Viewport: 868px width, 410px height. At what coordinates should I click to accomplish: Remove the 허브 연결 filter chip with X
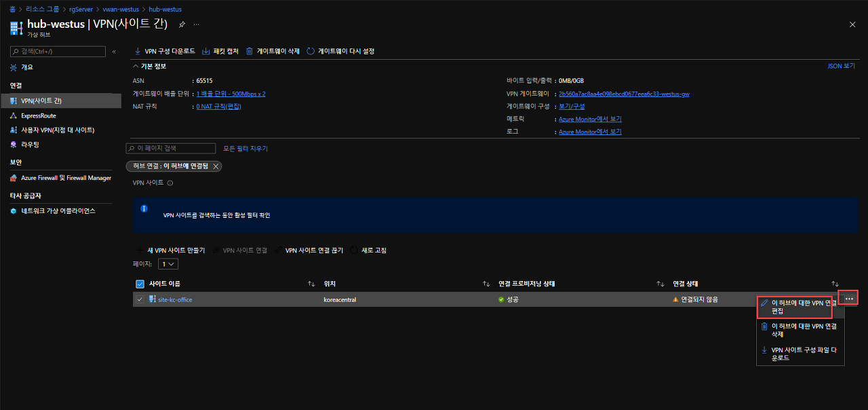[x=216, y=166]
